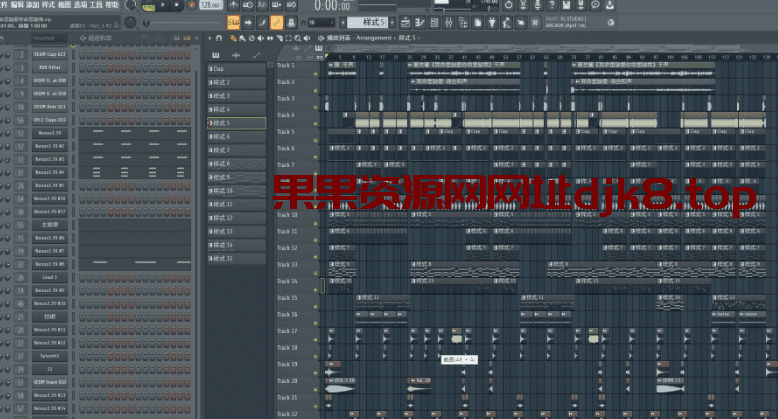The image size is (778, 419).
Task: Select the 808 HiHat channel button
Action: tap(50, 68)
